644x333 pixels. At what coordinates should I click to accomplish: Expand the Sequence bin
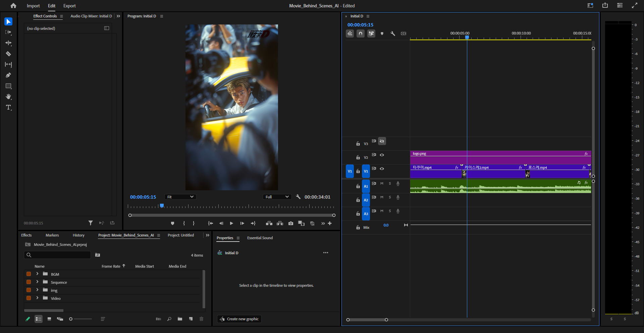click(37, 282)
